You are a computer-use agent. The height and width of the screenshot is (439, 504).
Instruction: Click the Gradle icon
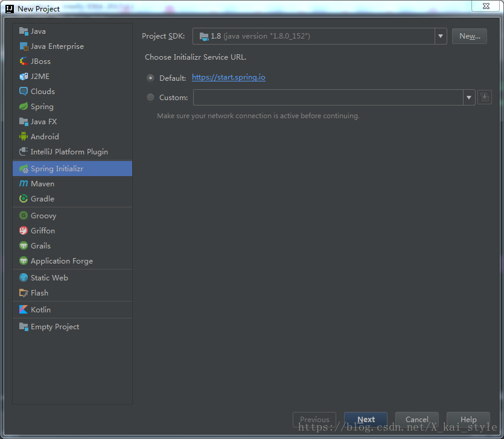coord(24,199)
